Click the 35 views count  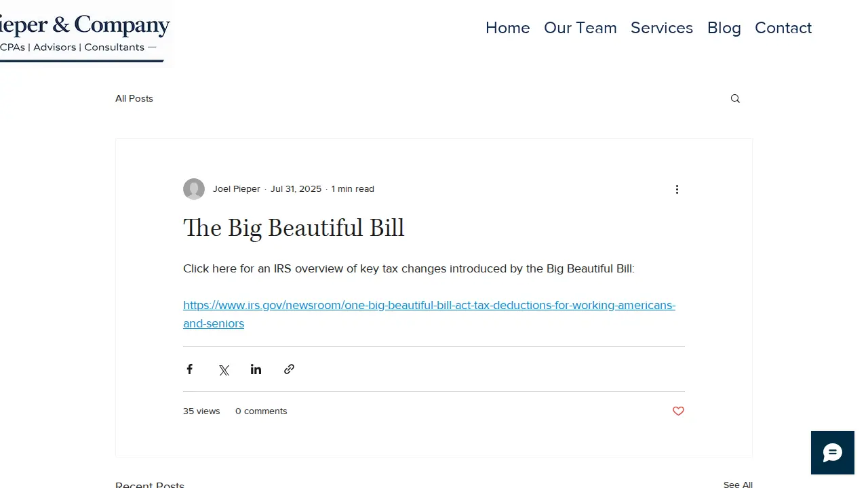coord(201,411)
